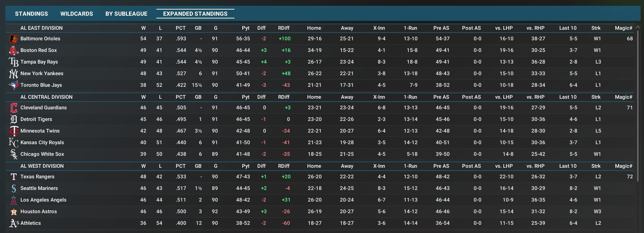Sort AL Central by RDiff column header
The width and height of the screenshot is (644, 233).
[x=284, y=97]
